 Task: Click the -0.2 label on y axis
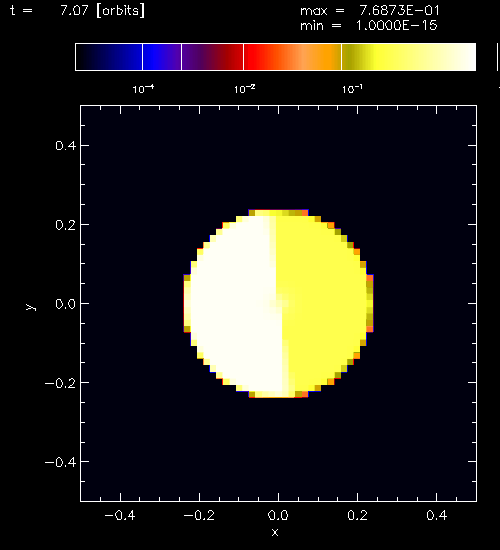(60, 383)
